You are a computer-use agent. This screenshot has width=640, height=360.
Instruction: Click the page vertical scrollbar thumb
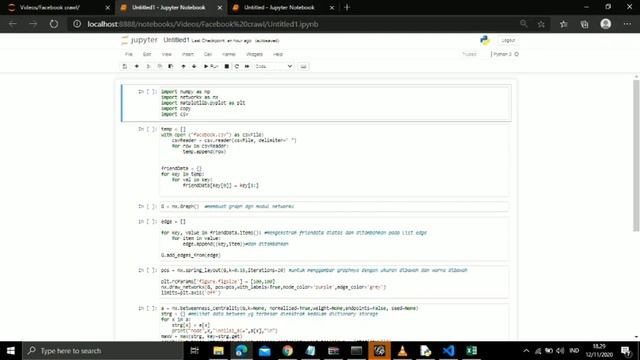[636, 155]
